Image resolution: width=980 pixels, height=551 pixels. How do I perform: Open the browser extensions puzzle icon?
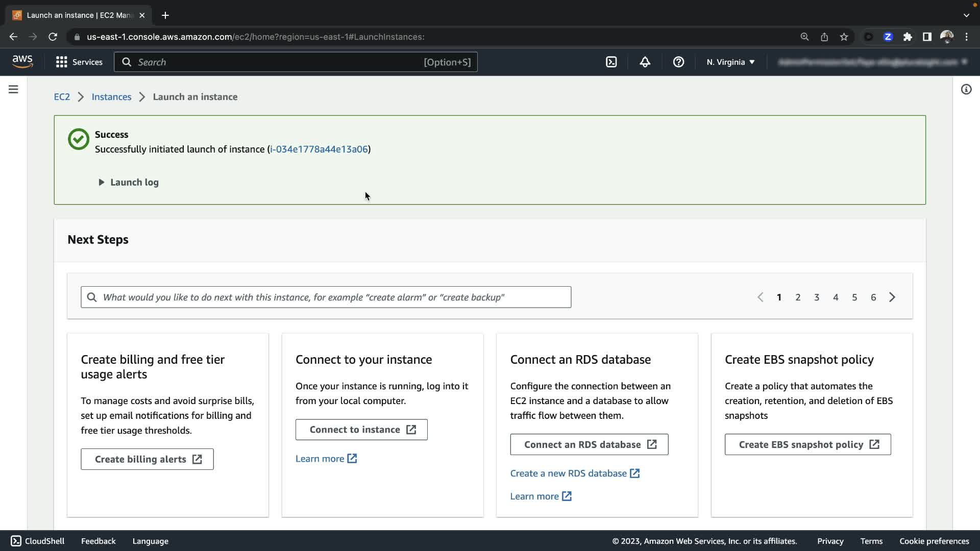908,37
